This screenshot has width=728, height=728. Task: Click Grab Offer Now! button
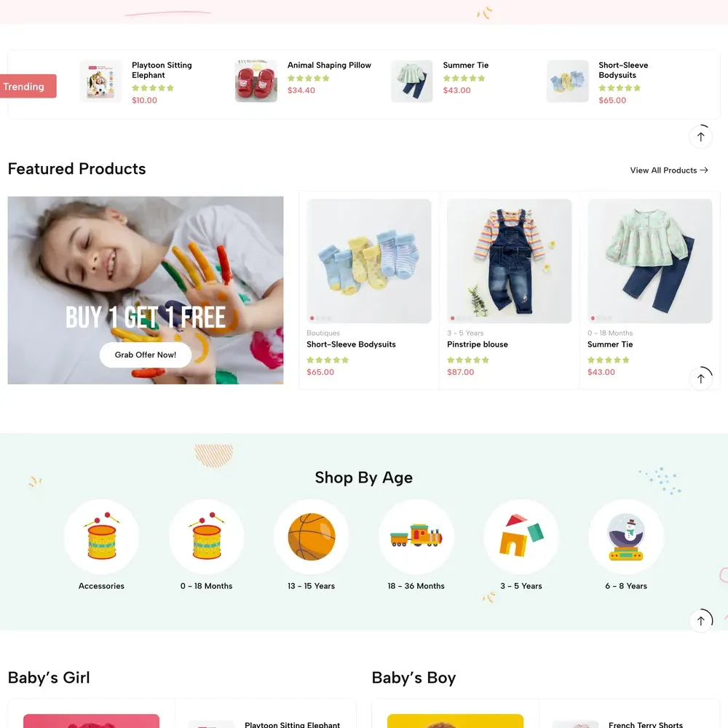(146, 355)
